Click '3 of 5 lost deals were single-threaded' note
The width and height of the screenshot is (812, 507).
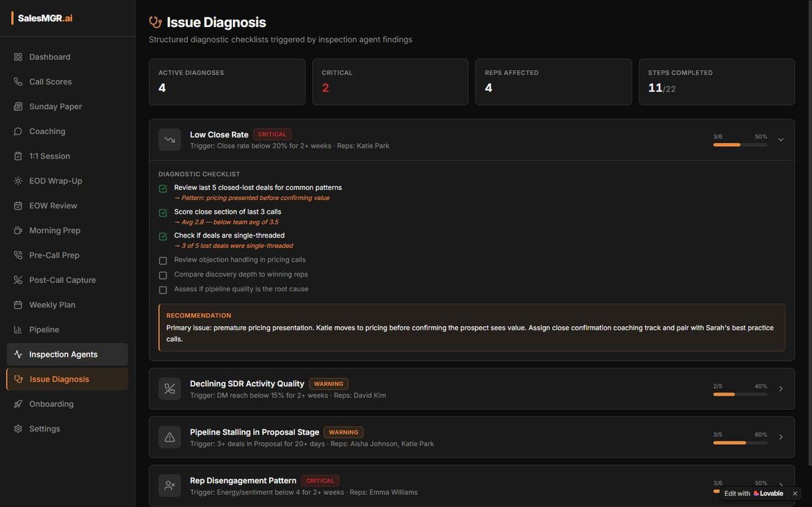pos(234,246)
